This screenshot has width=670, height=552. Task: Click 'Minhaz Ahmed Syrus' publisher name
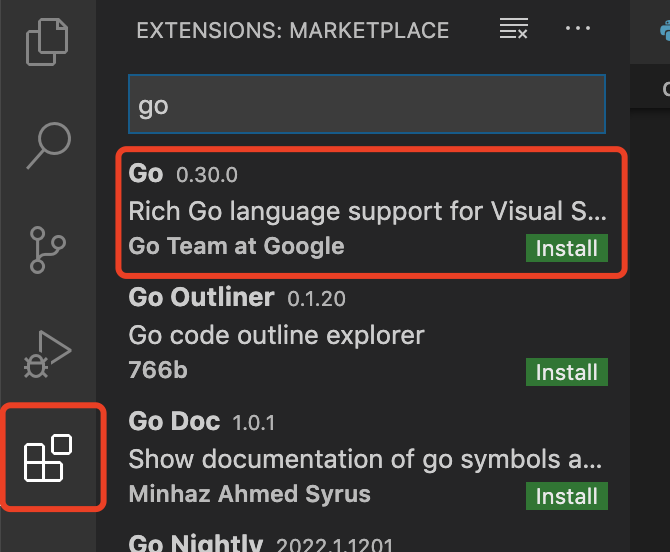coord(250,494)
